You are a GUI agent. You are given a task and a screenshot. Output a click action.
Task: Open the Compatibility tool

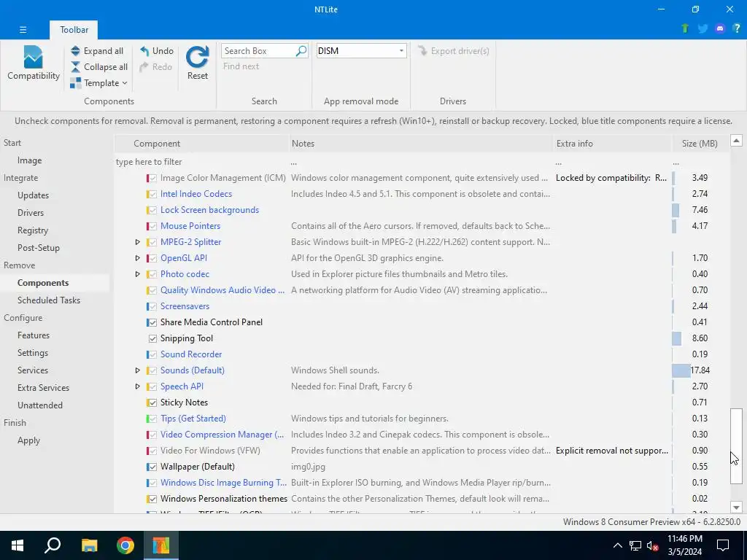point(34,63)
